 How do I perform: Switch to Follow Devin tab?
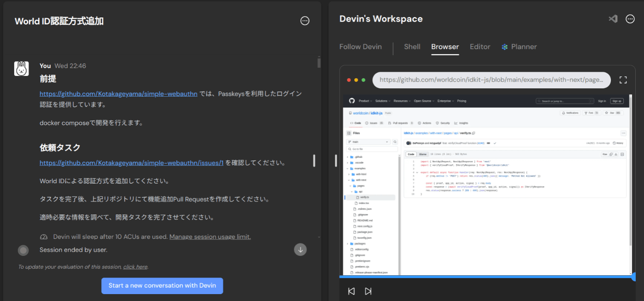click(x=361, y=46)
